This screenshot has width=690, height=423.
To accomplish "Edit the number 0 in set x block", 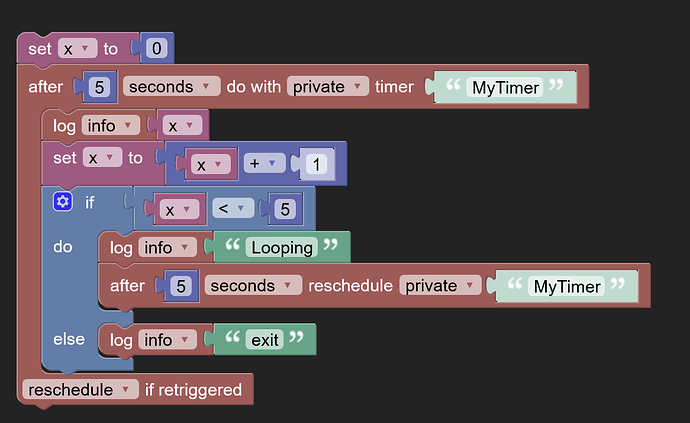I will (x=156, y=48).
